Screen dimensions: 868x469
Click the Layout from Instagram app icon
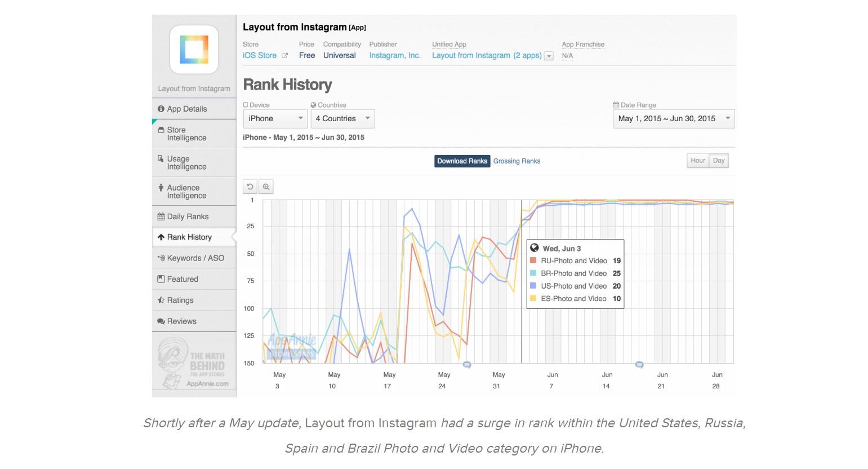click(194, 50)
